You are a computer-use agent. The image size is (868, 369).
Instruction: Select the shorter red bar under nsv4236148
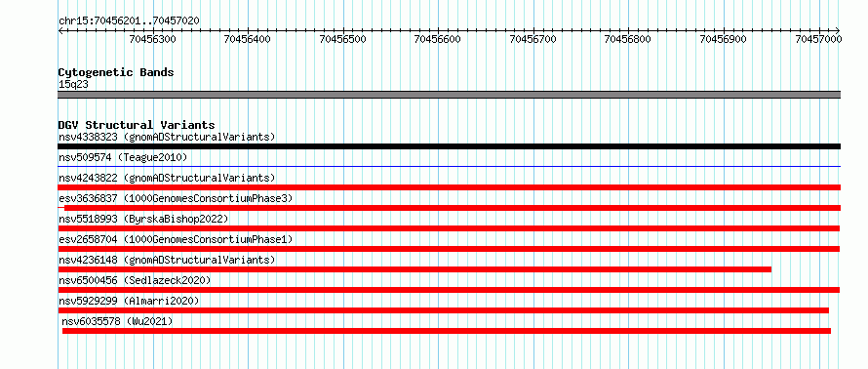414,269
